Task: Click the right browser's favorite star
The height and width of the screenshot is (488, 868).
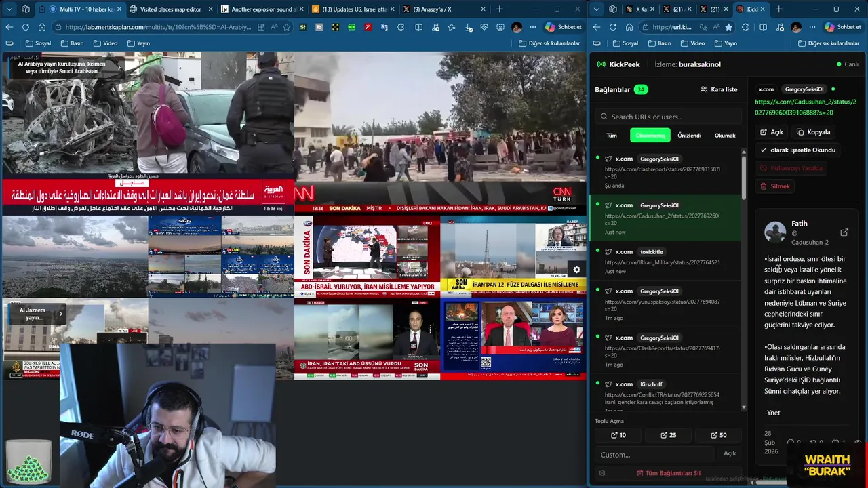Action: (728, 27)
